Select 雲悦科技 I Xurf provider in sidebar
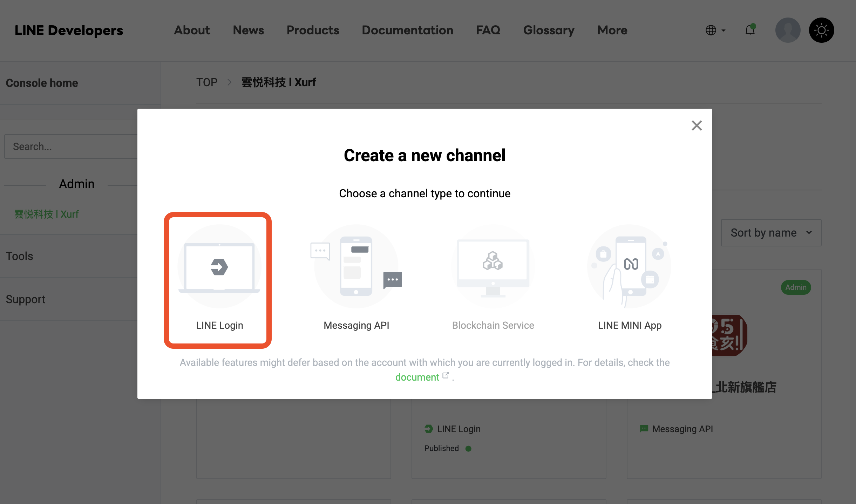 coord(46,214)
